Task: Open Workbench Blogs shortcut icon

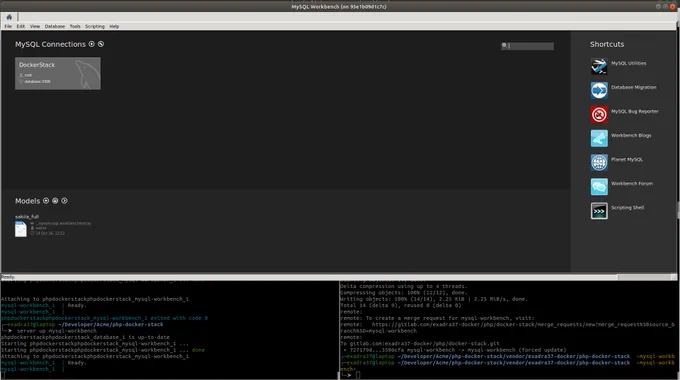Action: 599,138
